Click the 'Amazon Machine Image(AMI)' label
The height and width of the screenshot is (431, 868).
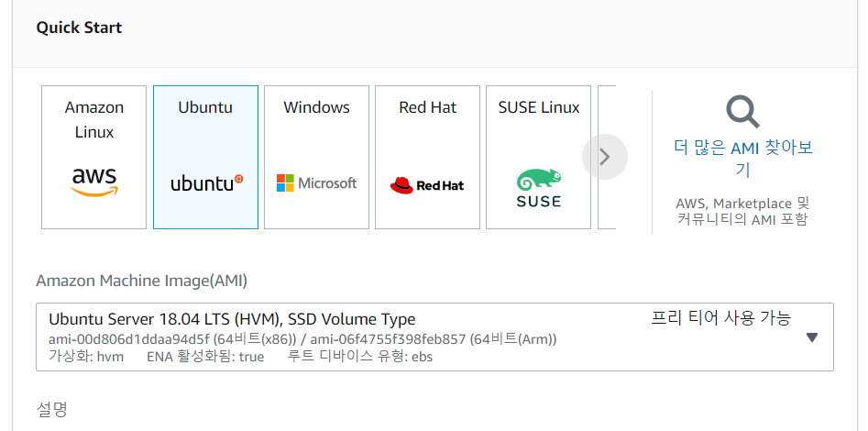pos(142,281)
